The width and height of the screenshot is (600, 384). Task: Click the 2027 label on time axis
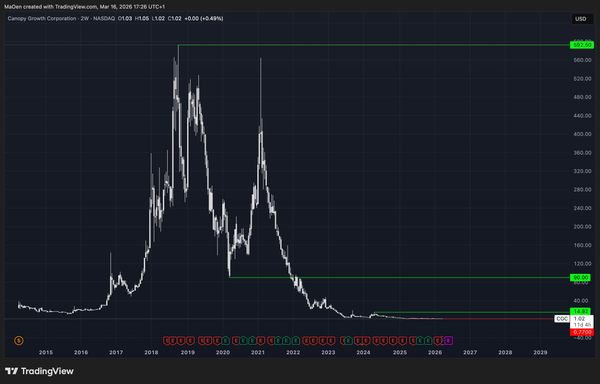470,352
